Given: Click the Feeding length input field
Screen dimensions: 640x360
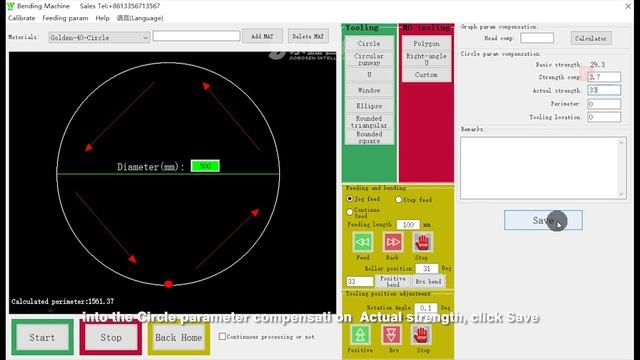Looking at the screenshot, I should tap(408, 224).
